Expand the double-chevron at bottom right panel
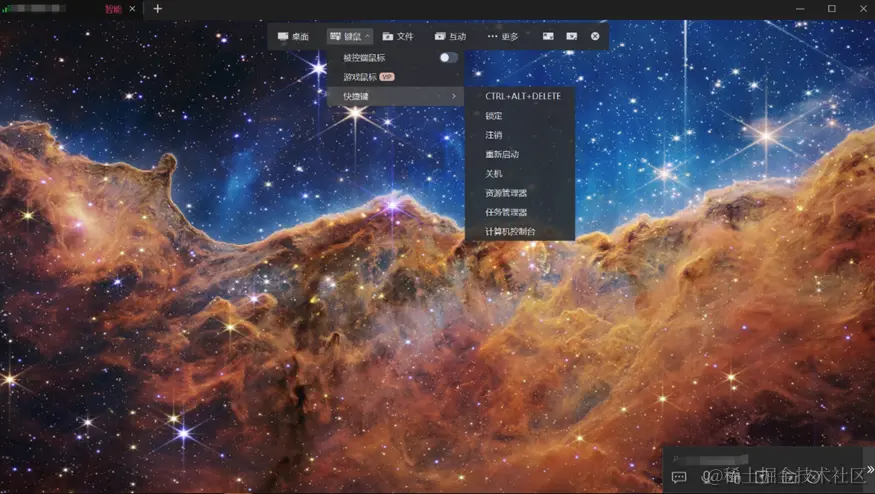The height and width of the screenshot is (494, 875). pyautogui.click(x=870, y=469)
